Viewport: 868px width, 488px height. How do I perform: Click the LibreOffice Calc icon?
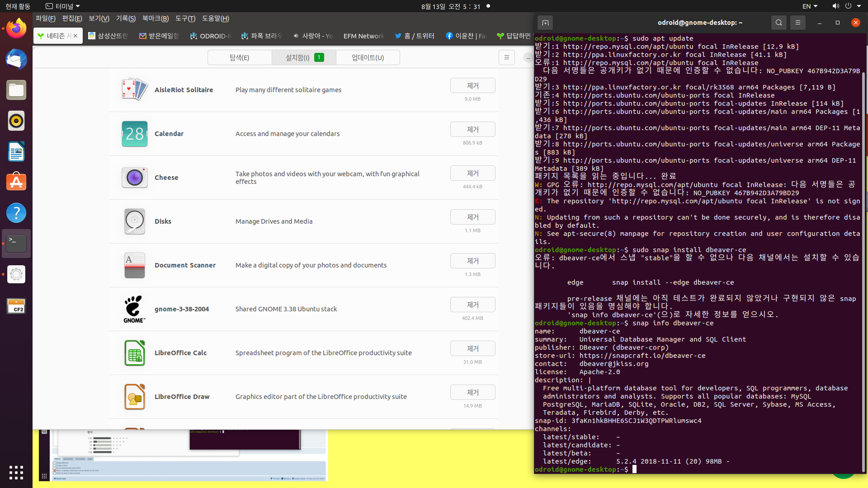pos(134,353)
